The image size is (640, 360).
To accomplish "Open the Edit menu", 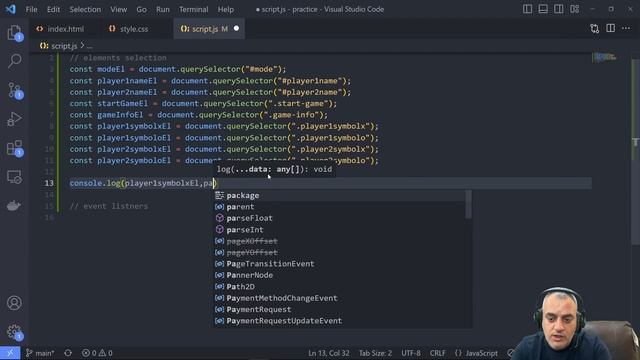I will point(53,9).
